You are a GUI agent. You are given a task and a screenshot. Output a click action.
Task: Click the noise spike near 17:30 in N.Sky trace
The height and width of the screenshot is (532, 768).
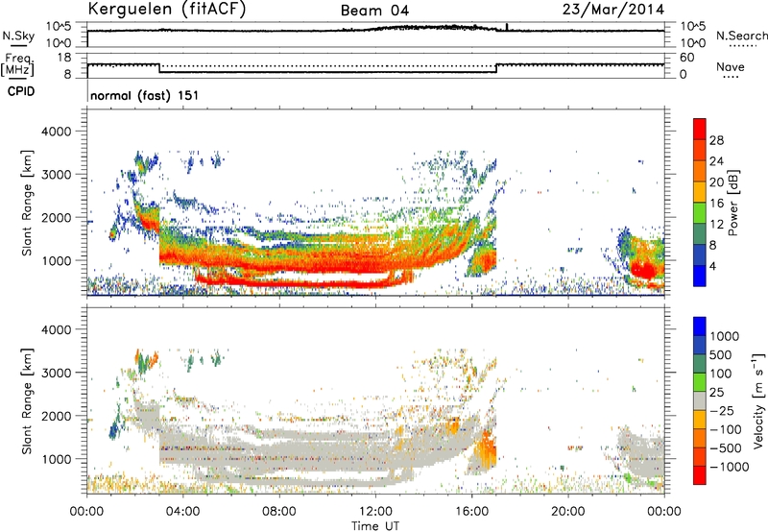point(507,27)
